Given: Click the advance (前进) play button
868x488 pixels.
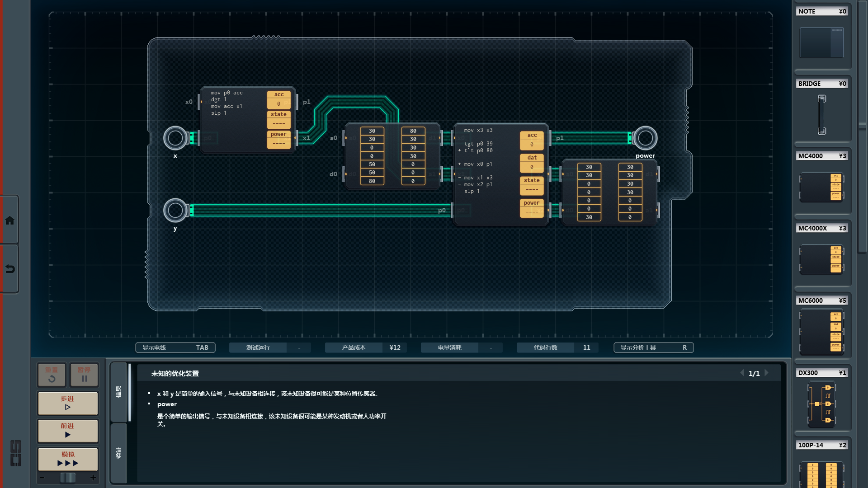Looking at the screenshot, I should click(68, 431).
